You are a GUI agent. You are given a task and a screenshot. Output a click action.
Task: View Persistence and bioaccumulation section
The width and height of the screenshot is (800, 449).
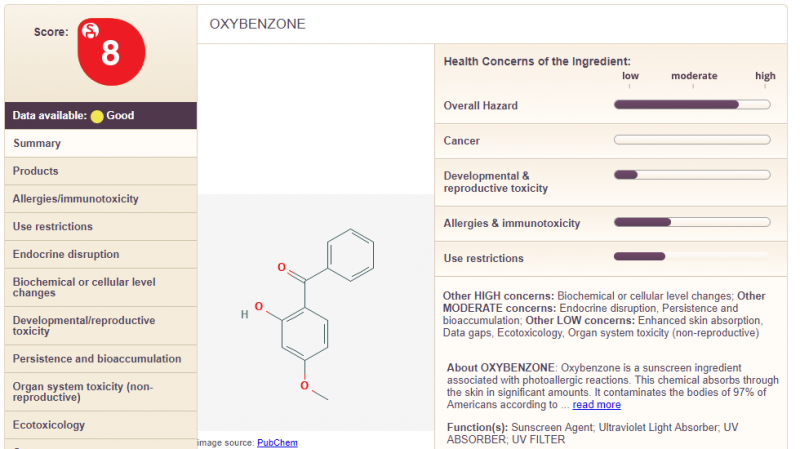click(97, 358)
